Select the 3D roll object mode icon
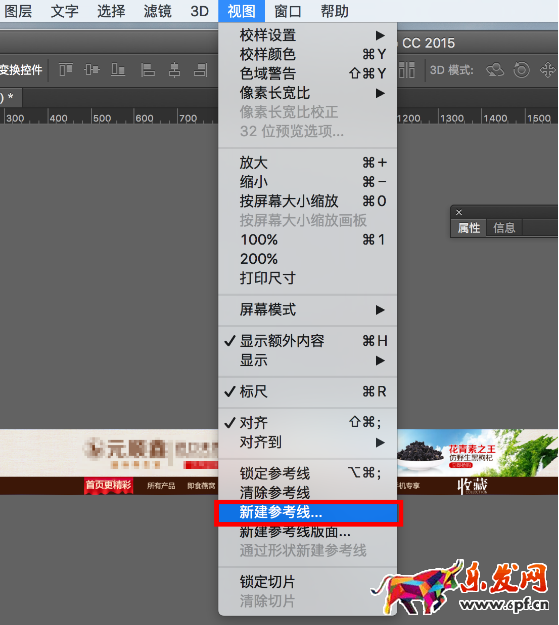 click(522, 70)
